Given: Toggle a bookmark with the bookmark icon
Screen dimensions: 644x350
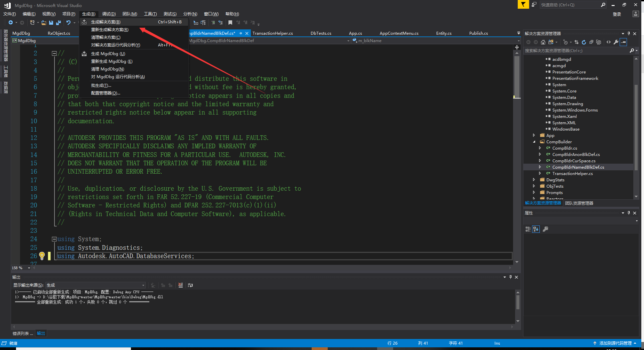Looking at the screenshot, I should (230, 23).
